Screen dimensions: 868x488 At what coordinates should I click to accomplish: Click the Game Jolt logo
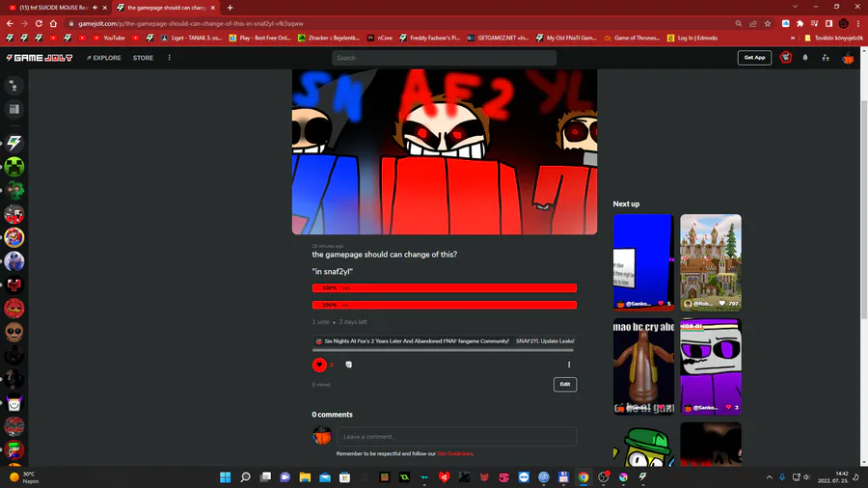[x=40, y=58]
